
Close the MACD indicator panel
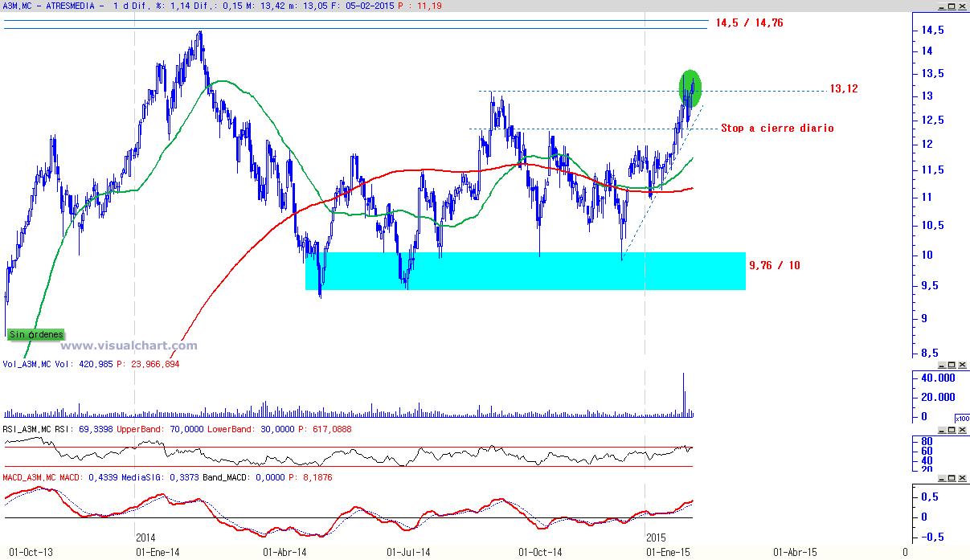tap(962, 477)
